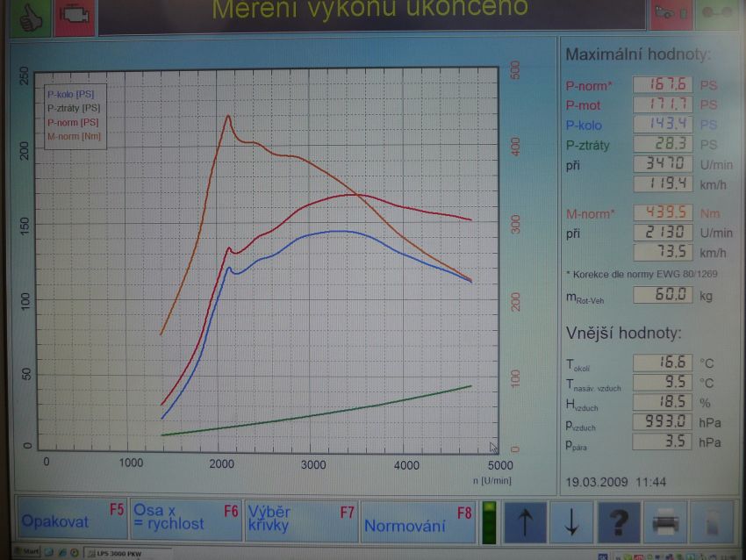Click the M-norm* label
Screen dimensions: 746x560
click(x=591, y=213)
